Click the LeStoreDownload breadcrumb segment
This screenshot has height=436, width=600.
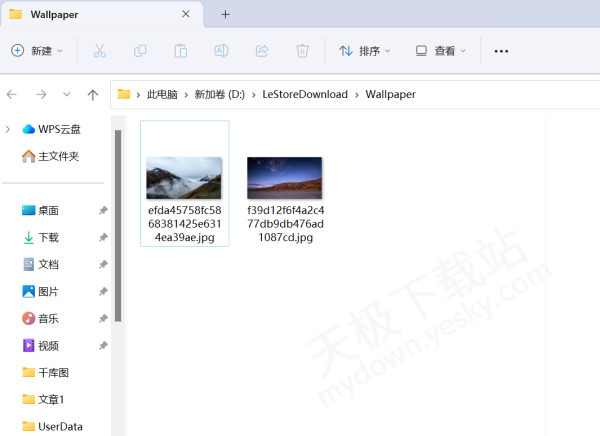[x=304, y=94]
